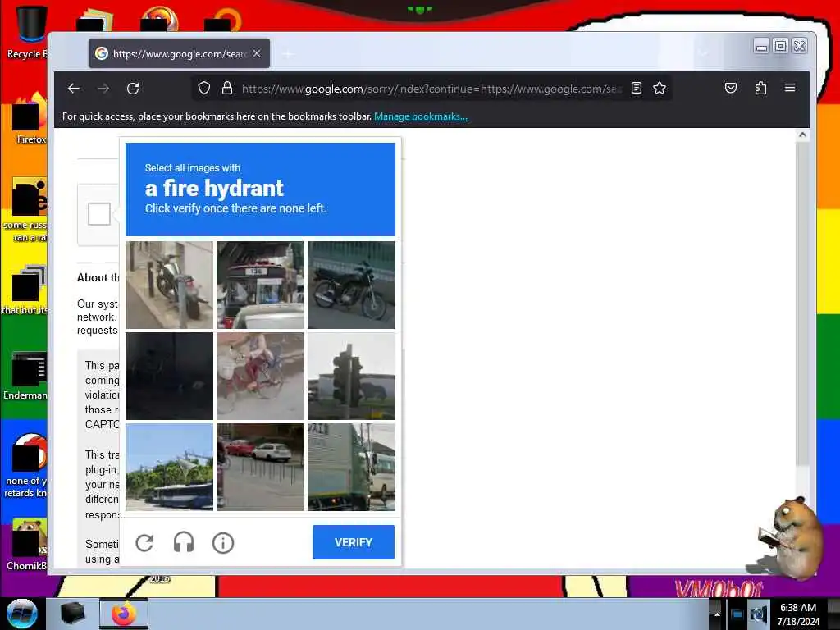
Task: Click the network tray icon
Action: pyautogui.click(x=737, y=614)
